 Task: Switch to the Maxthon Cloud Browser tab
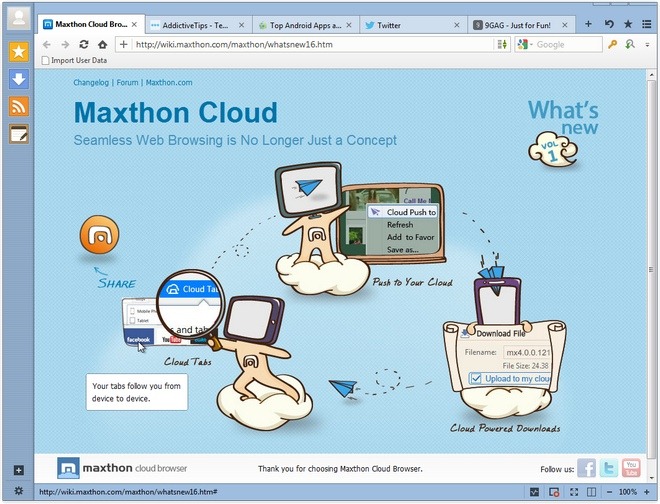point(90,24)
